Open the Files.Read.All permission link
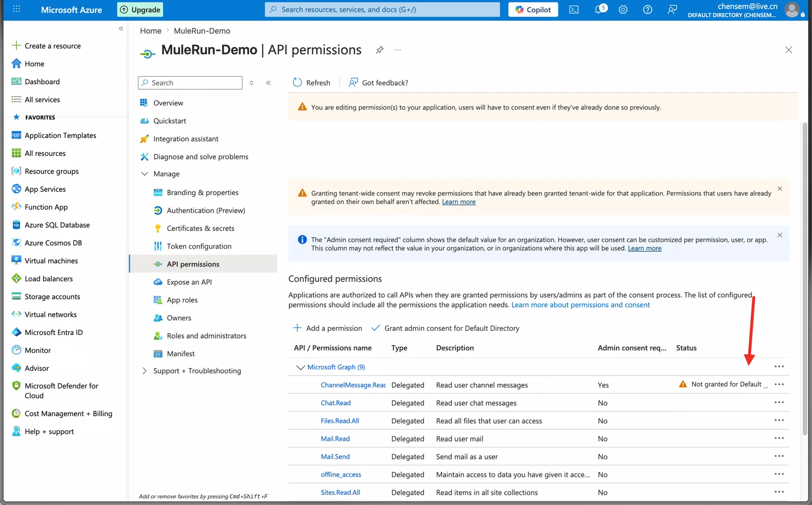This screenshot has width=812, height=505. (340, 421)
